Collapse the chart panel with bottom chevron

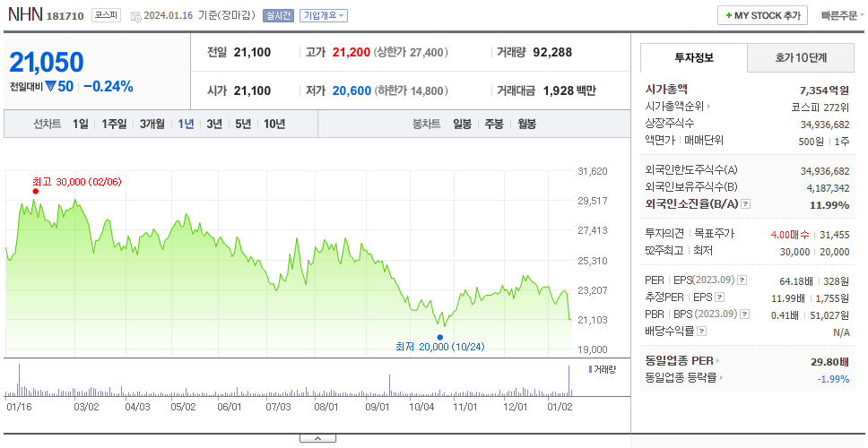(x=317, y=439)
